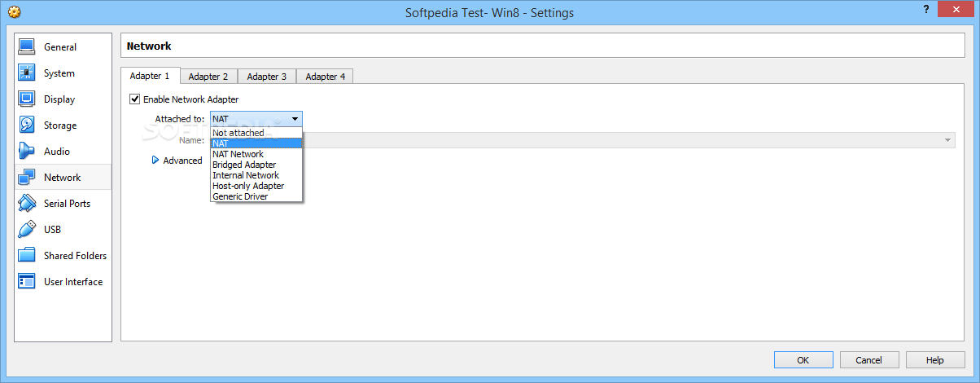Close the Settings dialog window

(x=956, y=8)
